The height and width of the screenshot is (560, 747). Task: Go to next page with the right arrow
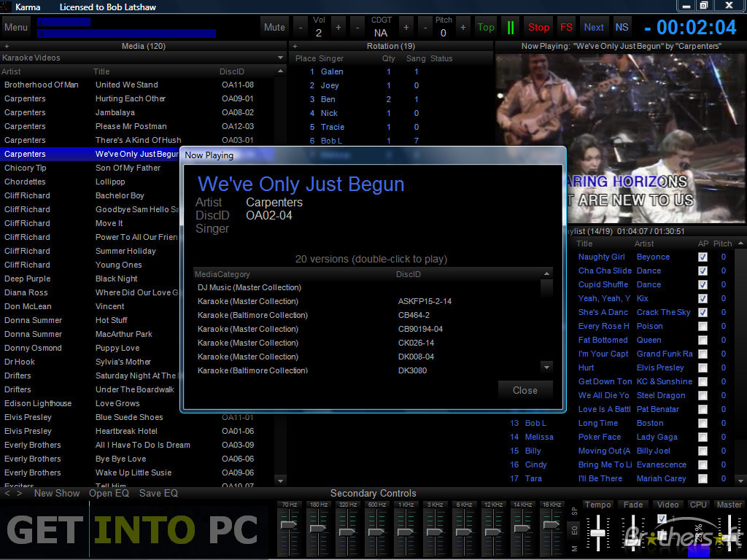click(x=19, y=494)
